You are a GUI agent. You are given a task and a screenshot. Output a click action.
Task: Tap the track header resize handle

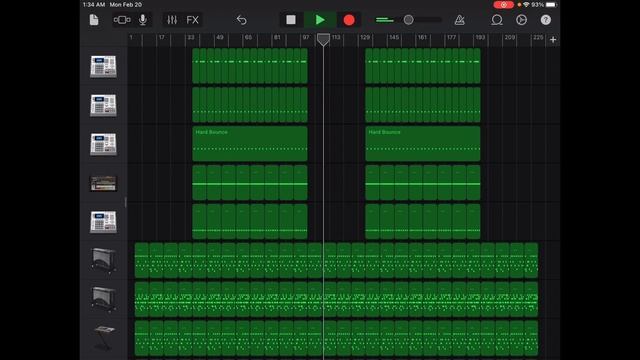(125, 202)
